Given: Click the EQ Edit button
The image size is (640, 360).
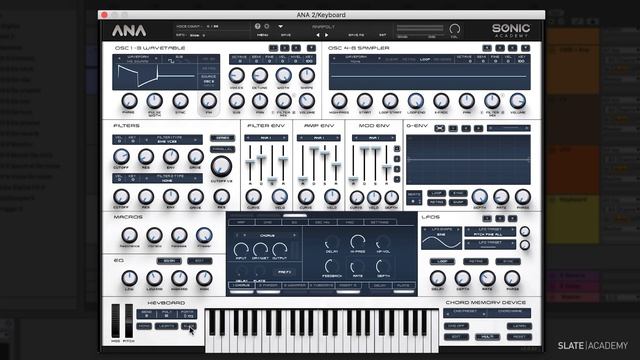Looking at the screenshot, I should (x=199, y=261).
